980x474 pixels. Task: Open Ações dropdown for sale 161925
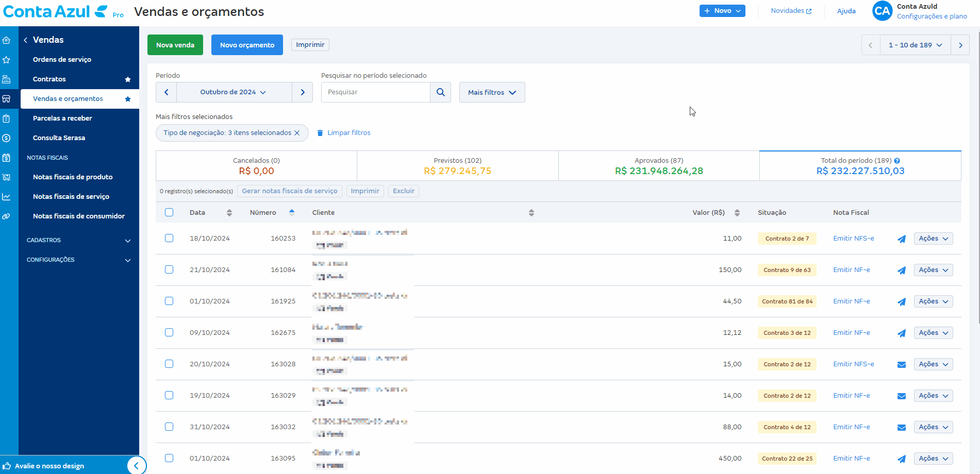coord(933,301)
